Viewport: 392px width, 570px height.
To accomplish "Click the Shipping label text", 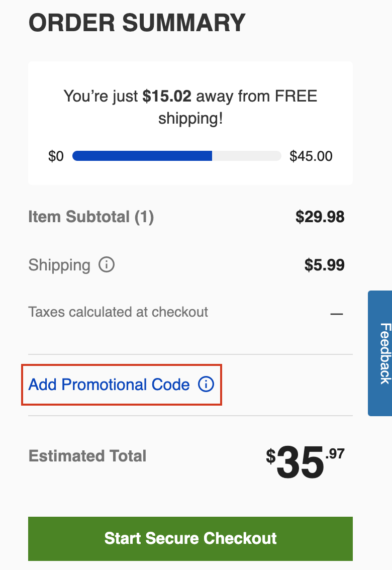I will click(x=59, y=265).
